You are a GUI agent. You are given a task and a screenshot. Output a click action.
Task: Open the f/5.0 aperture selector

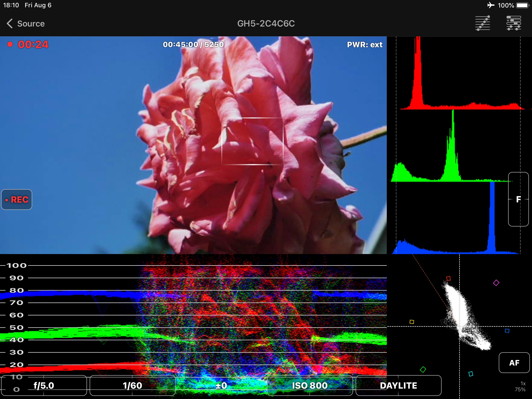point(44,385)
